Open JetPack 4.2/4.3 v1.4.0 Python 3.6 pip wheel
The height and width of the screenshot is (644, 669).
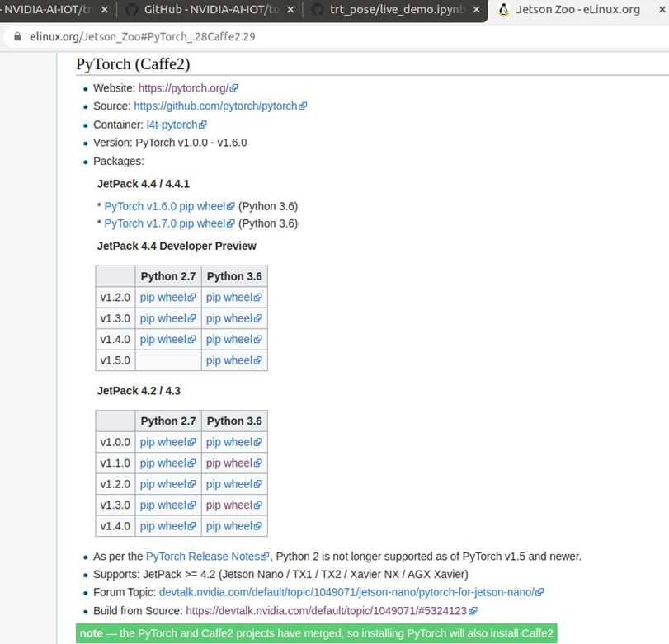click(229, 526)
